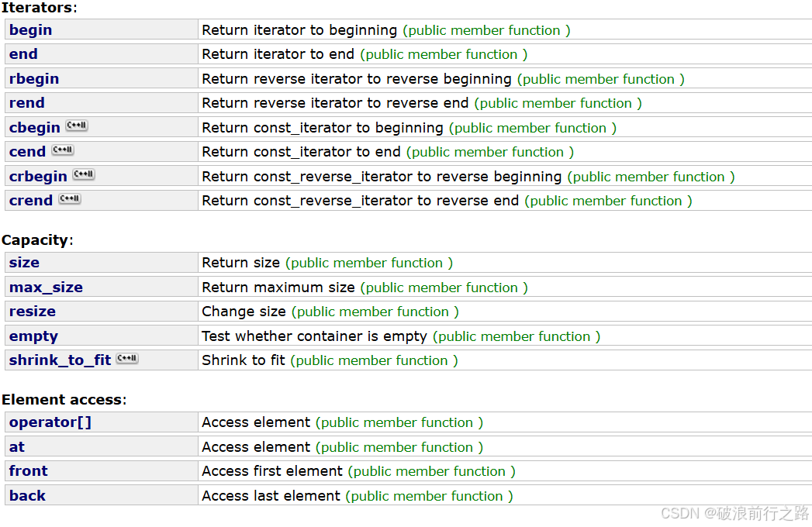Click the C++11 badge beside shrink_to_fit
The height and width of the screenshot is (527, 812).
(x=127, y=359)
